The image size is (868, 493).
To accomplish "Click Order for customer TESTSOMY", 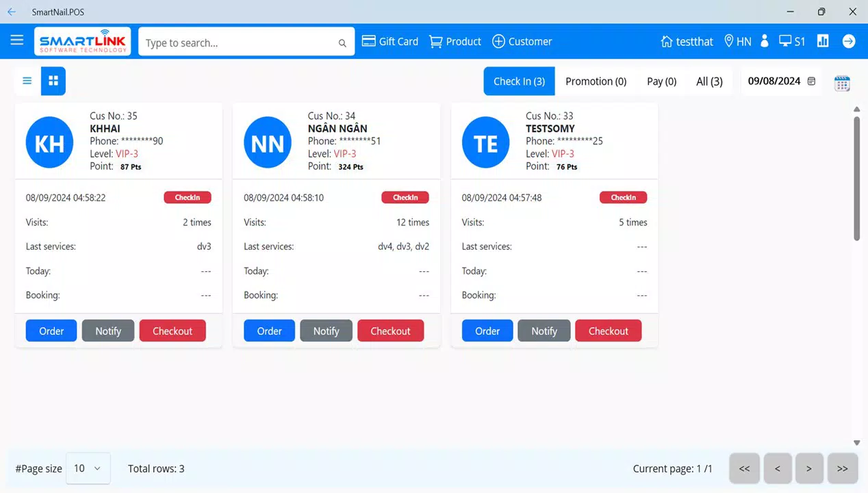I will [x=487, y=331].
